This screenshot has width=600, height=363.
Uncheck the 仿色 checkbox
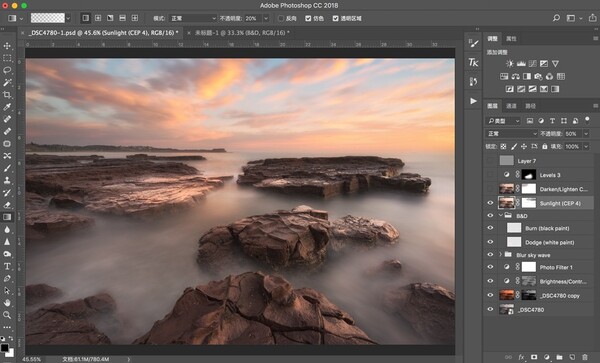pos(308,18)
